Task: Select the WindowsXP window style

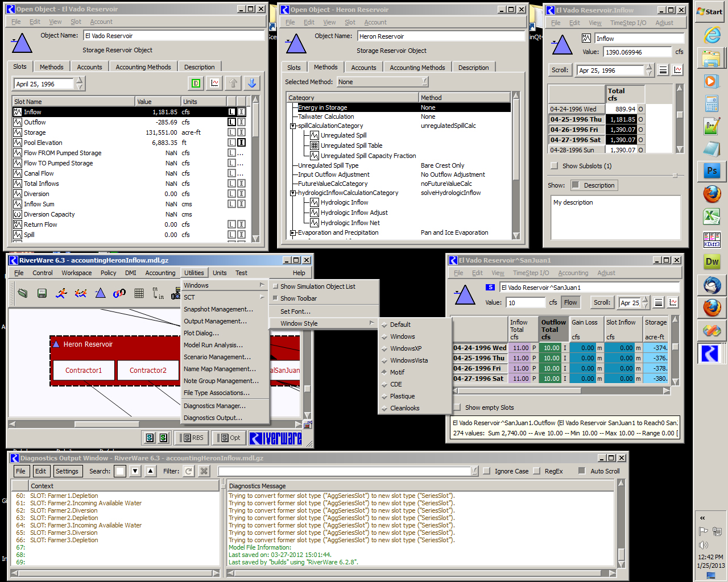Action: click(x=406, y=348)
